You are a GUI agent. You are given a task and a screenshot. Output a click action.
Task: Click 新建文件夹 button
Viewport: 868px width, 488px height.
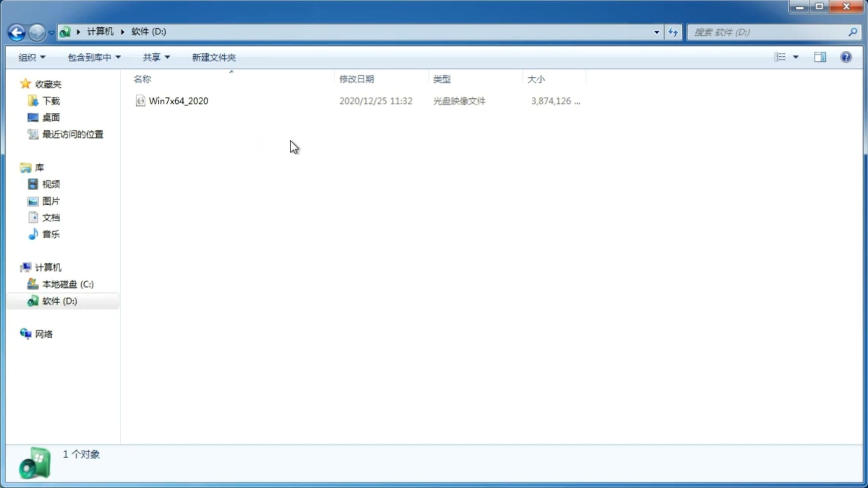[x=213, y=57]
